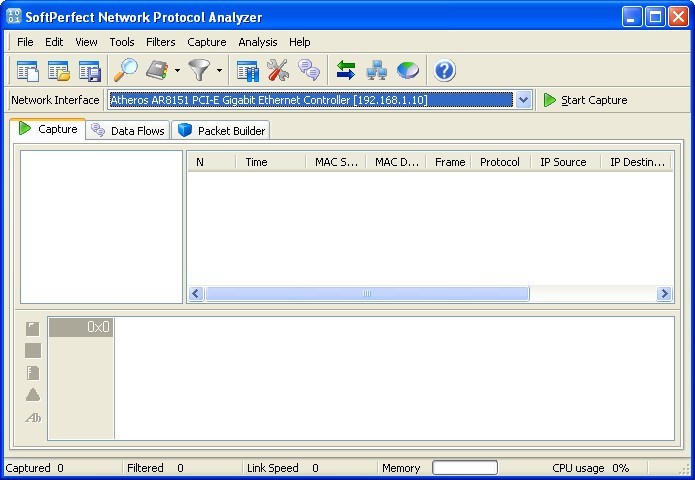Open the address book dropdown arrow
The width and height of the screenshot is (695, 480).
coord(177,70)
